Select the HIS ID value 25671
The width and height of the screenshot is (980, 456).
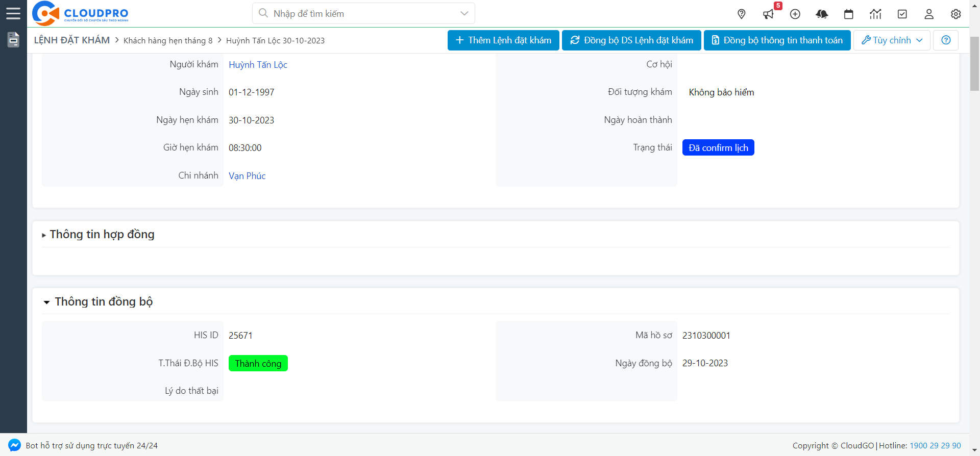240,336
